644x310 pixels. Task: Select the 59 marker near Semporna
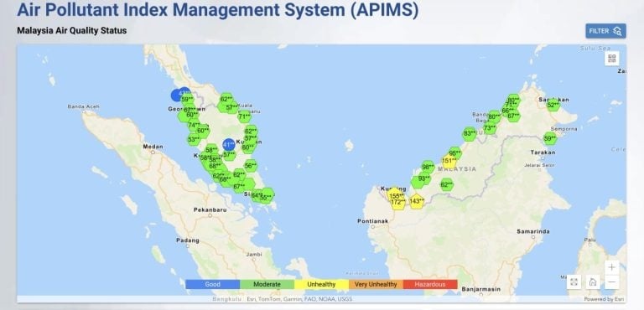click(550, 139)
